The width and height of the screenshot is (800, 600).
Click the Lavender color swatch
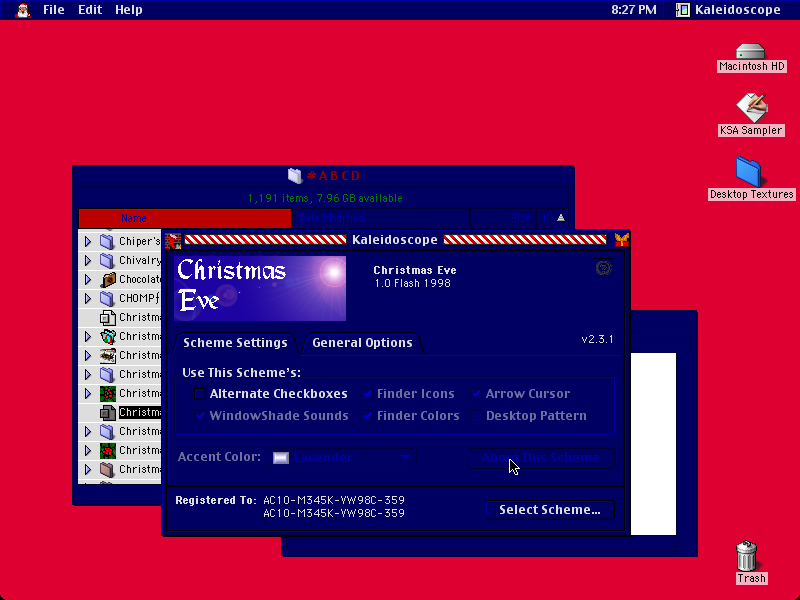pyautogui.click(x=281, y=458)
